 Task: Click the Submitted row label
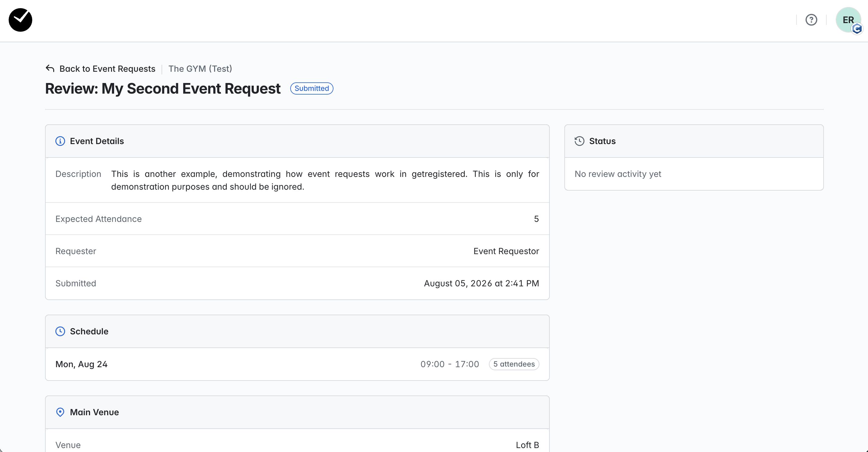(x=76, y=284)
